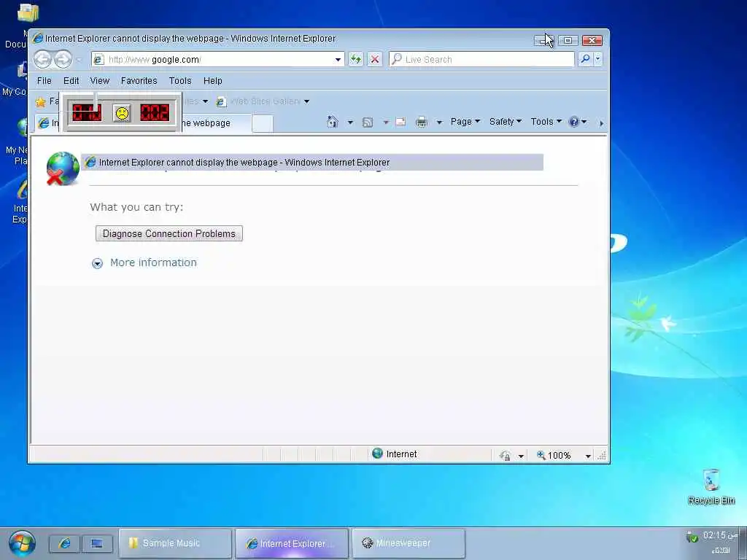
Task: Open the Help menu
Action: (212, 81)
